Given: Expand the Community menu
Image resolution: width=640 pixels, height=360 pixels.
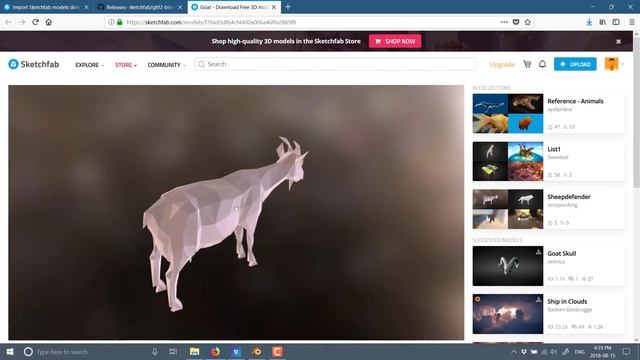Looking at the screenshot, I should 167,64.
